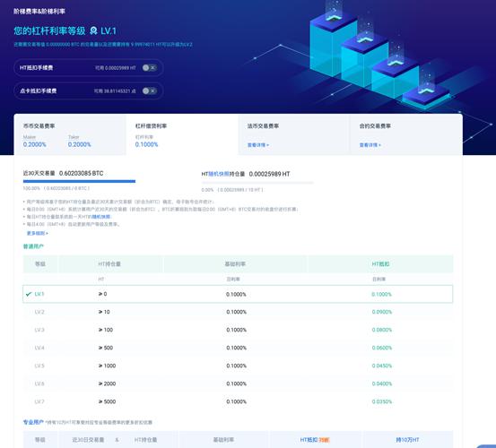Click the 随机快照 link in HT持仓量 heading

[219, 174]
